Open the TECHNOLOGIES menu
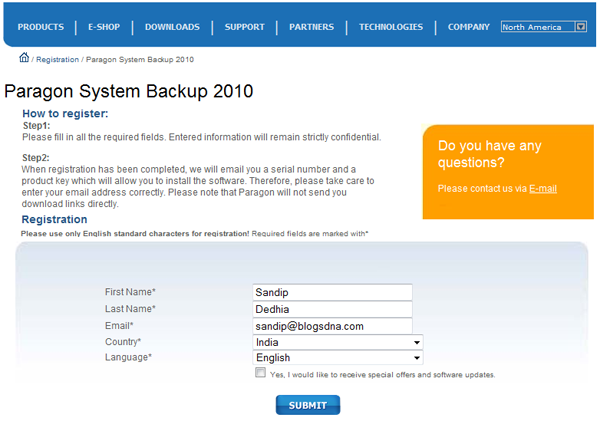600x421 pixels. (391, 27)
